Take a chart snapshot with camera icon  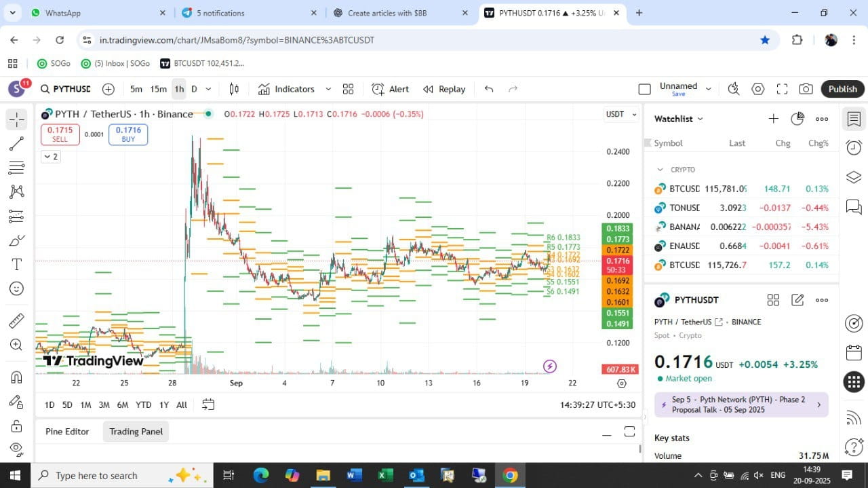pos(806,89)
